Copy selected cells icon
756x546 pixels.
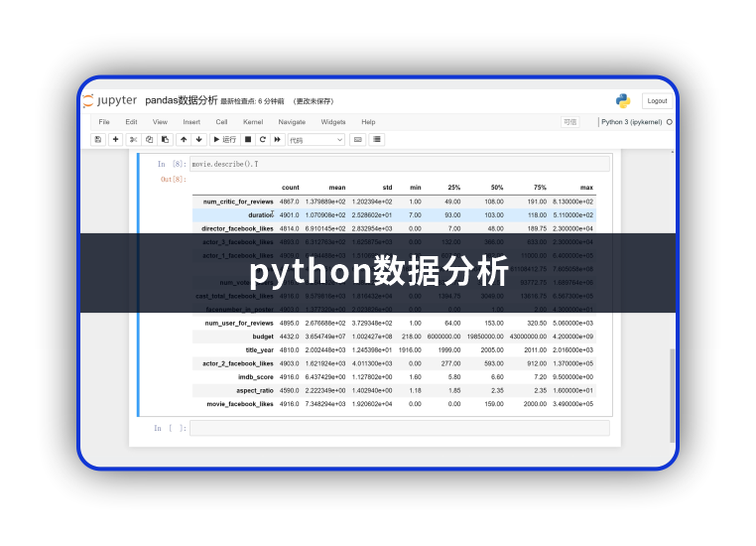tap(150, 140)
